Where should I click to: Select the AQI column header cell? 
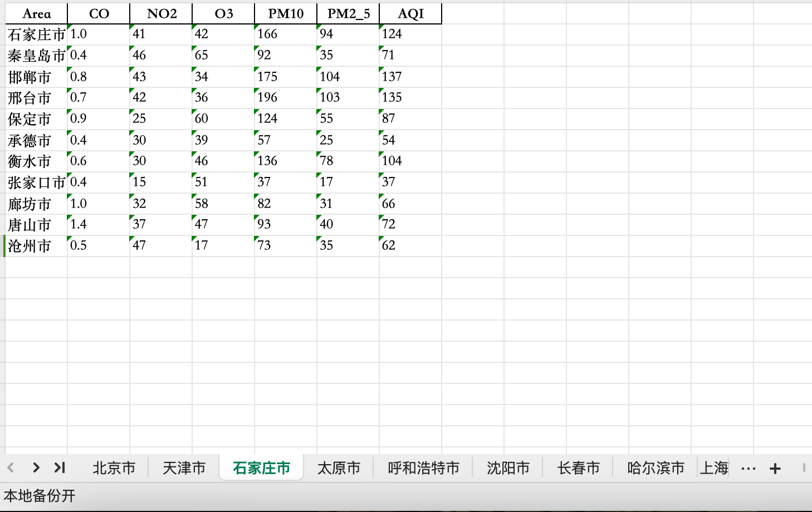point(410,13)
